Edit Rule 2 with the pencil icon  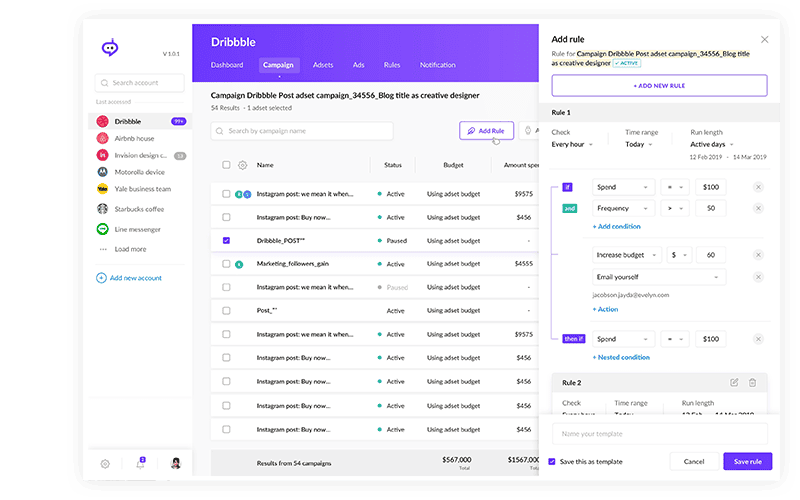pos(734,382)
